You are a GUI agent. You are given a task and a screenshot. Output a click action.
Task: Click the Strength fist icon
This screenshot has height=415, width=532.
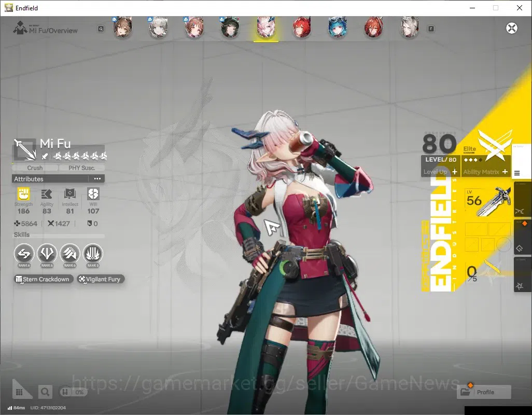pyautogui.click(x=23, y=194)
